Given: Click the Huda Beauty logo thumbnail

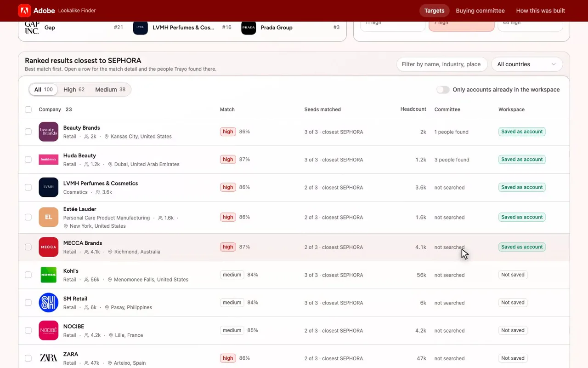Looking at the screenshot, I should (49, 160).
